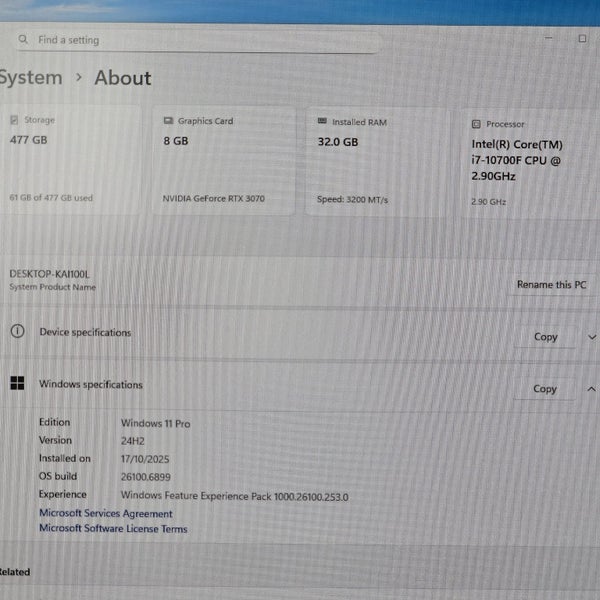Click the Processor chip icon

476,124
